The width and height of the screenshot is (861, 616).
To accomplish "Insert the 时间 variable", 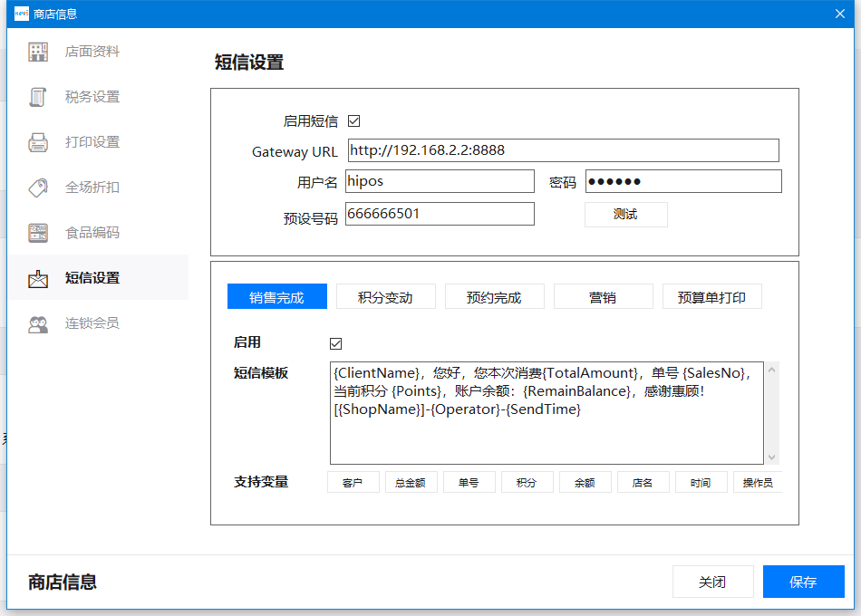I will (701, 482).
